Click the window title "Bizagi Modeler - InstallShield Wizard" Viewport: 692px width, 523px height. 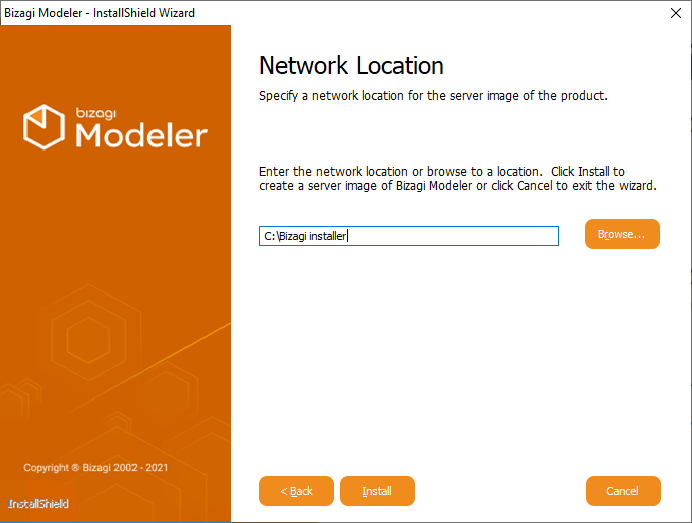(x=99, y=13)
